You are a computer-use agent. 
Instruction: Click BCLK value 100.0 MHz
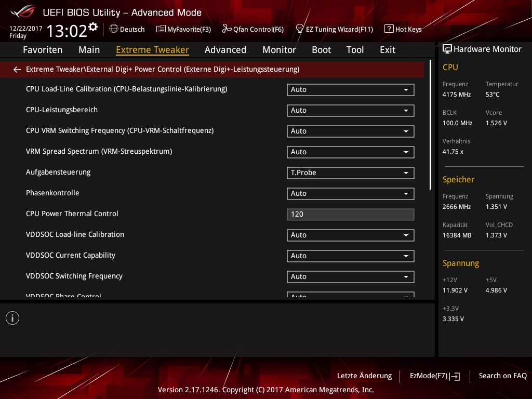457,123
